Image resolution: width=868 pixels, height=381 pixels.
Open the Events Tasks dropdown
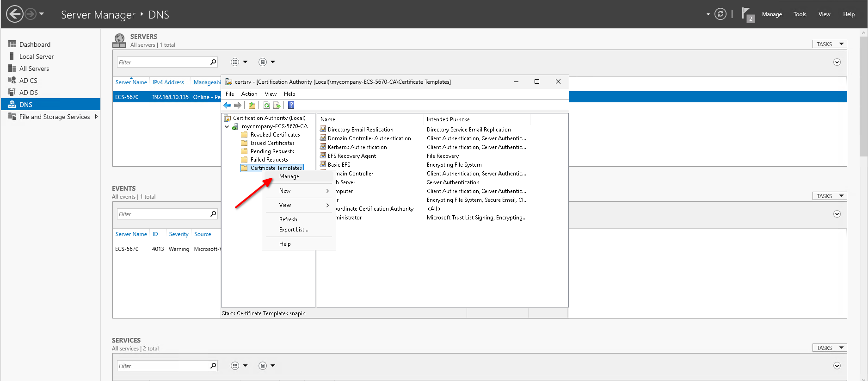[829, 196]
